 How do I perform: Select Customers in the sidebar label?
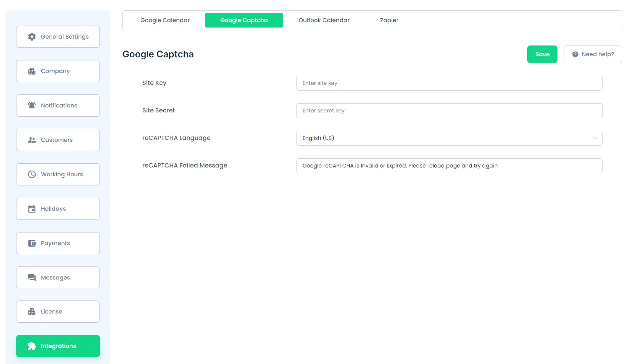pyautogui.click(x=57, y=140)
